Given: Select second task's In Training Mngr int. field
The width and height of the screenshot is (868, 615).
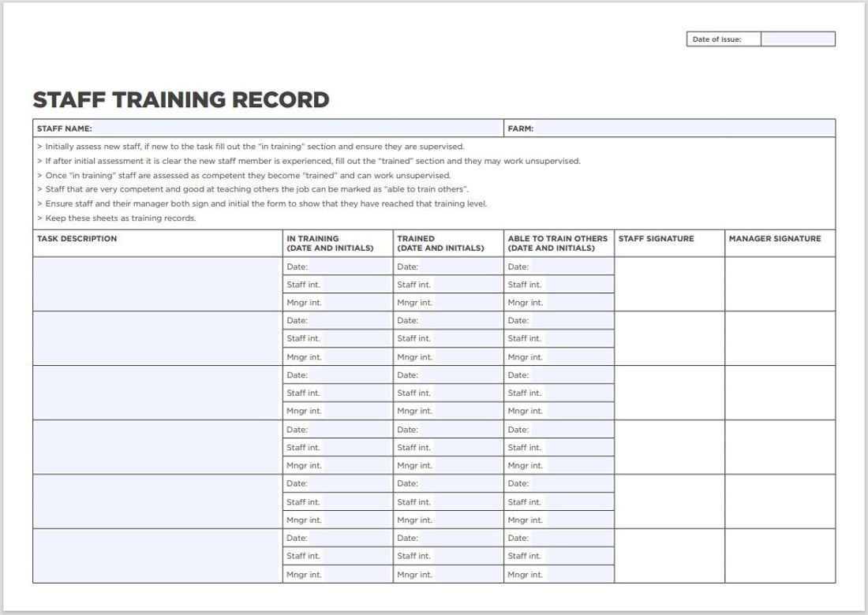Looking at the screenshot, I should (x=357, y=356).
